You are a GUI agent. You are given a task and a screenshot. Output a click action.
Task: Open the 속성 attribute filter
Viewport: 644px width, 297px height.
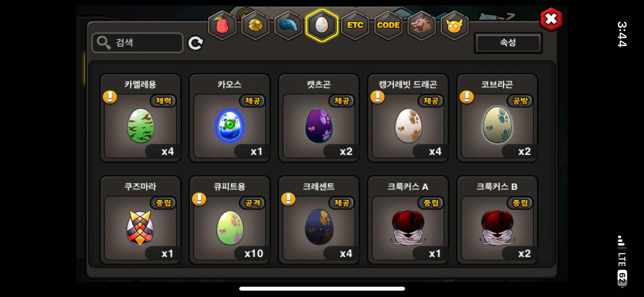(x=508, y=43)
